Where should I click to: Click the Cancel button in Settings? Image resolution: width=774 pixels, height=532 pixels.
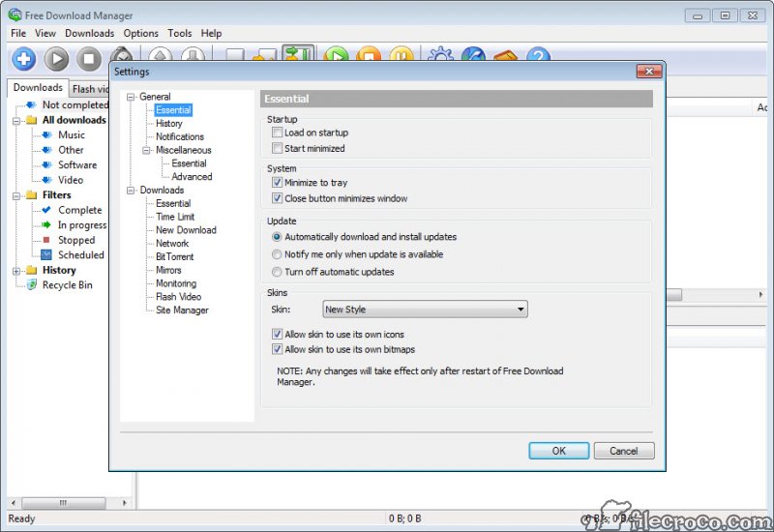click(624, 451)
